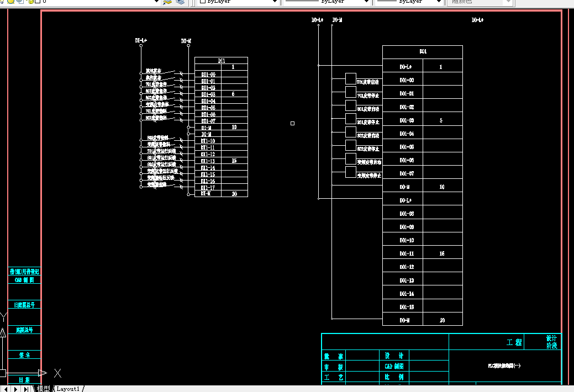Viewport: 574px width, 392px height.
Task: Select the 日期 side label
Action: (24, 380)
